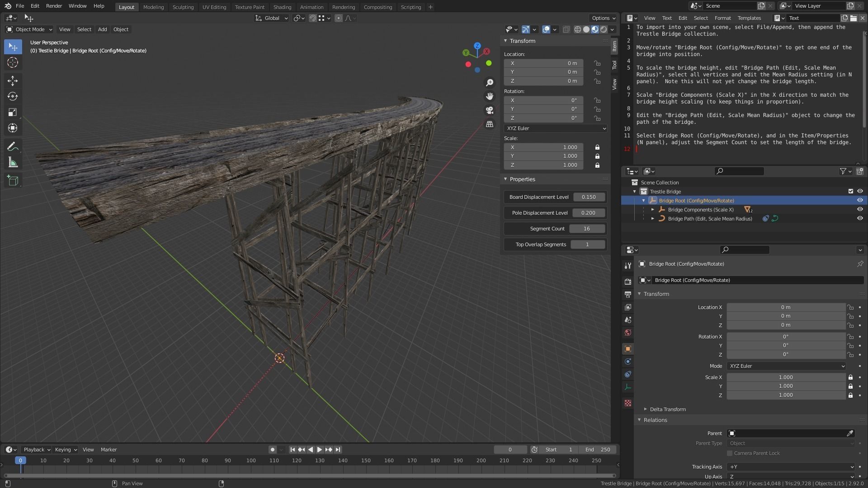
Task: Click the zoom view magnifier icon
Action: [490, 82]
